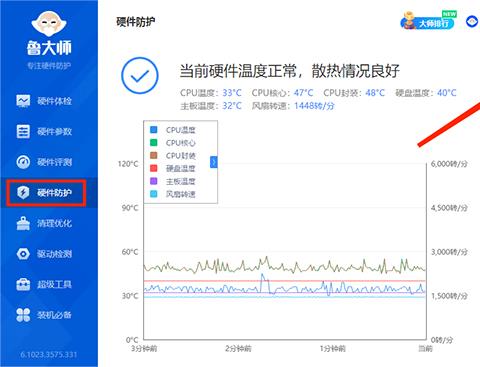The height and width of the screenshot is (367, 480).
Task: Open the 清理优化 broom icon
Action: coord(23,223)
